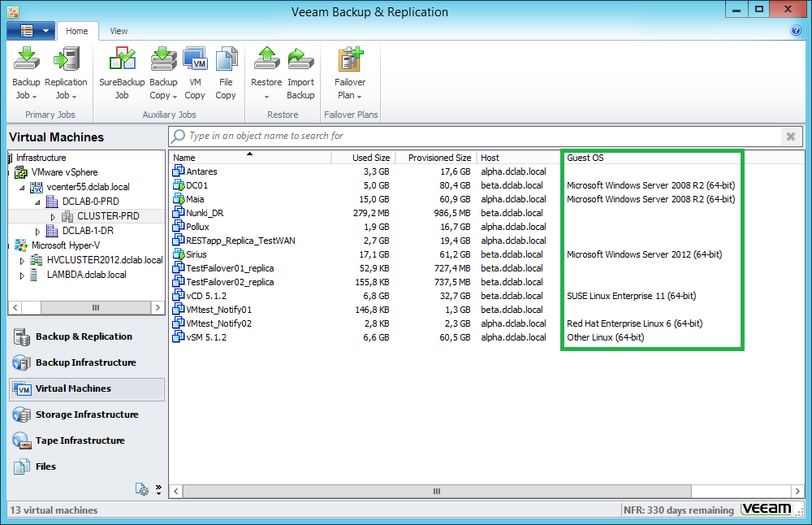The image size is (812, 525).
Task: Sort by the Name column header
Action: point(250,158)
